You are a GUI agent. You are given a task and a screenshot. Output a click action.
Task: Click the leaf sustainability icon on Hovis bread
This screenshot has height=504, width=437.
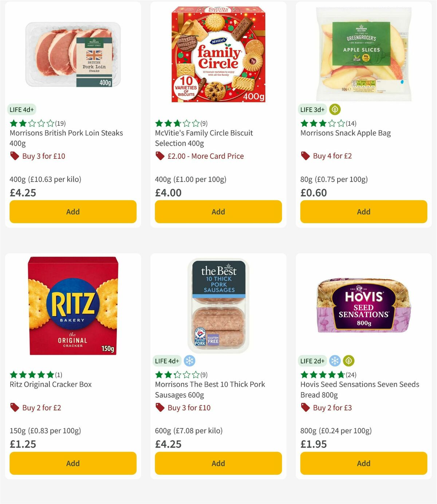(x=349, y=361)
